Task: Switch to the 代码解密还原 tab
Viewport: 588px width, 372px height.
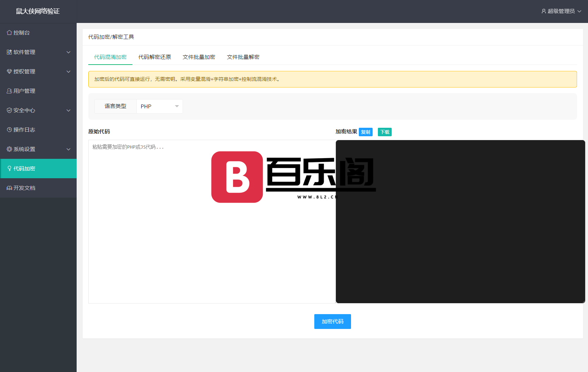Action: click(155, 57)
